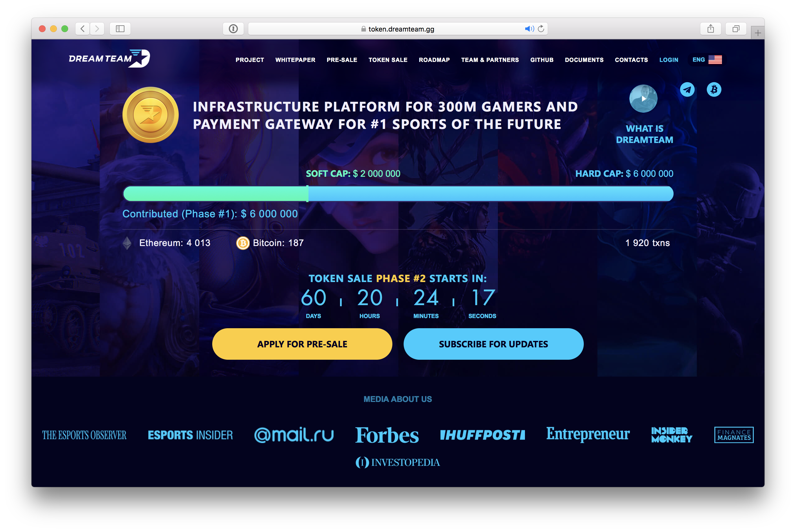Viewport: 796px width, 532px height.
Task: Reload the page with refresh icon
Action: click(541, 29)
